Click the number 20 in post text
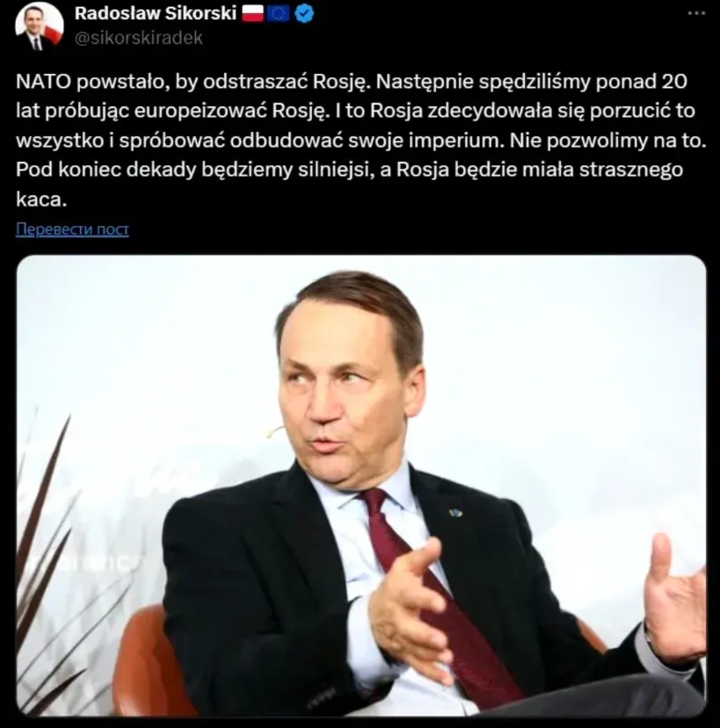 [673, 82]
